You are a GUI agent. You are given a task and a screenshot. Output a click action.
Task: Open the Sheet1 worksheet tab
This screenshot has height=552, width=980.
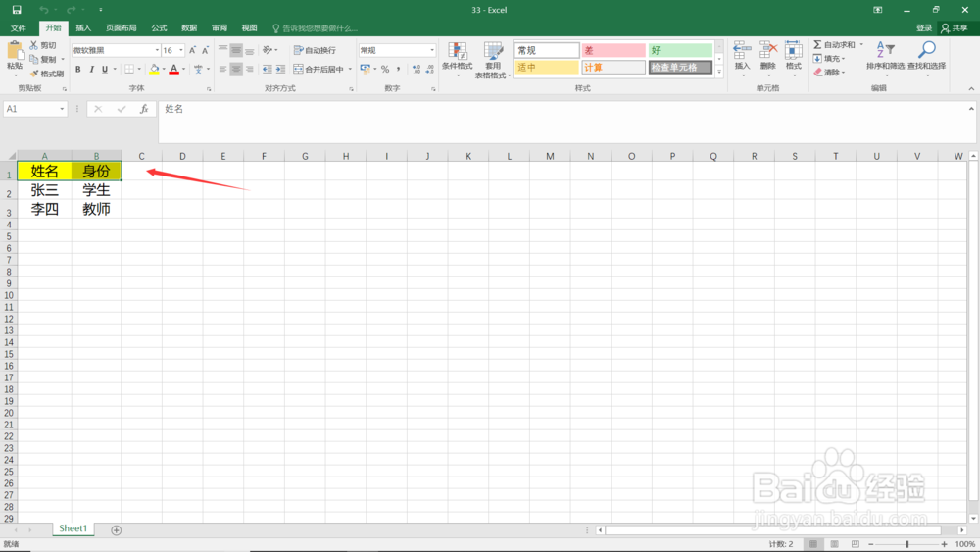point(73,528)
